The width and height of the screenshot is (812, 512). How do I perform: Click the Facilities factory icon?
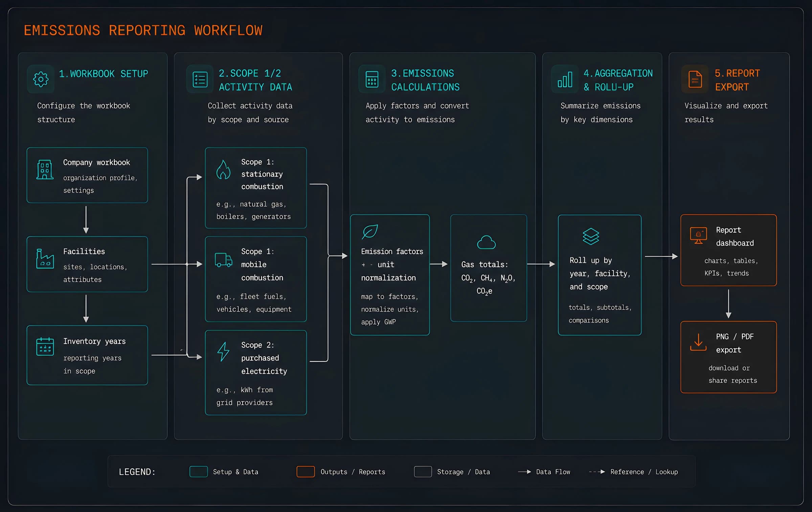click(45, 259)
